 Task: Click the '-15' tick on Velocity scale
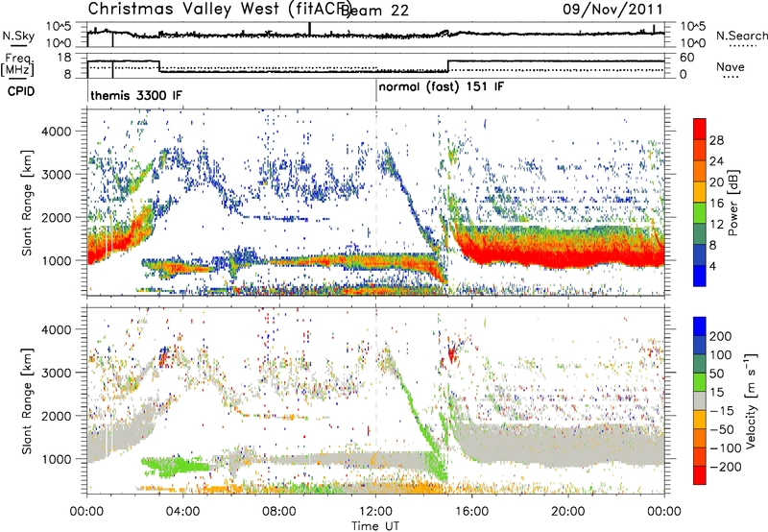click(722, 411)
